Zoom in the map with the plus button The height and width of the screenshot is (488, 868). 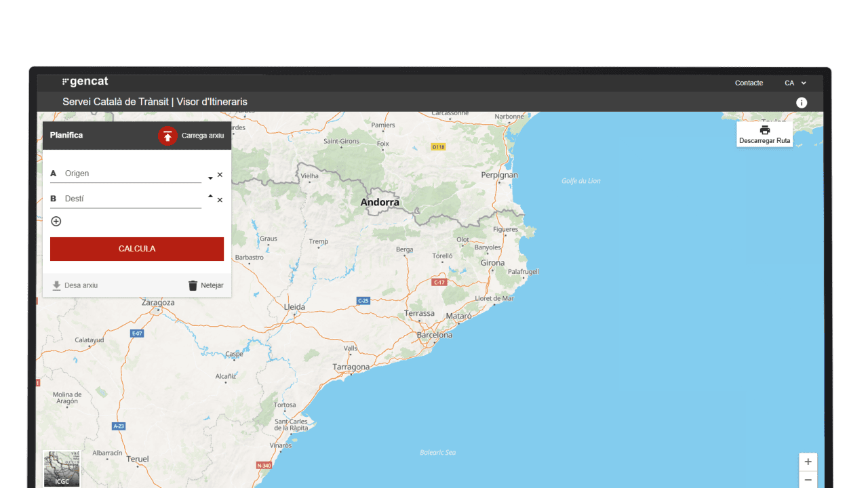tap(808, 462)
